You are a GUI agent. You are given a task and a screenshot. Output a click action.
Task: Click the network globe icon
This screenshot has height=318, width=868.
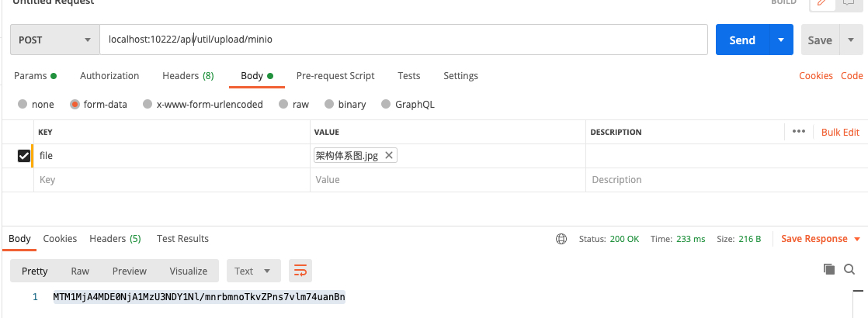[x=561, y=239]
